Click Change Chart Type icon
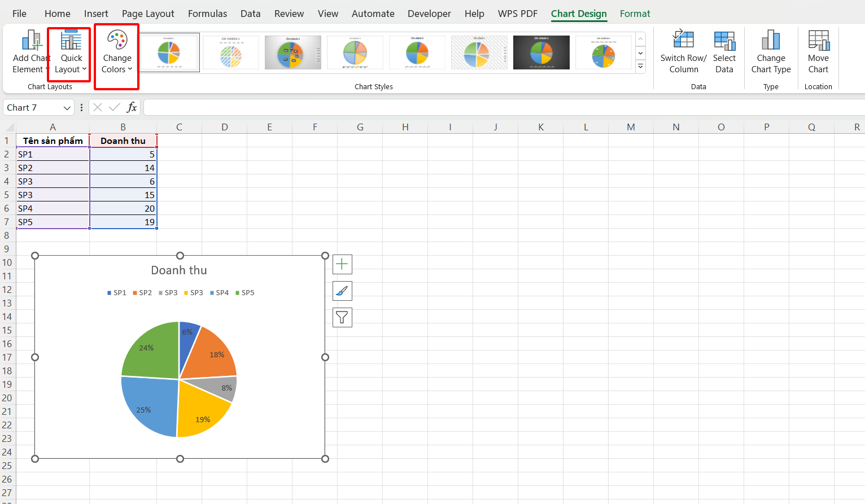 [771, 41]
